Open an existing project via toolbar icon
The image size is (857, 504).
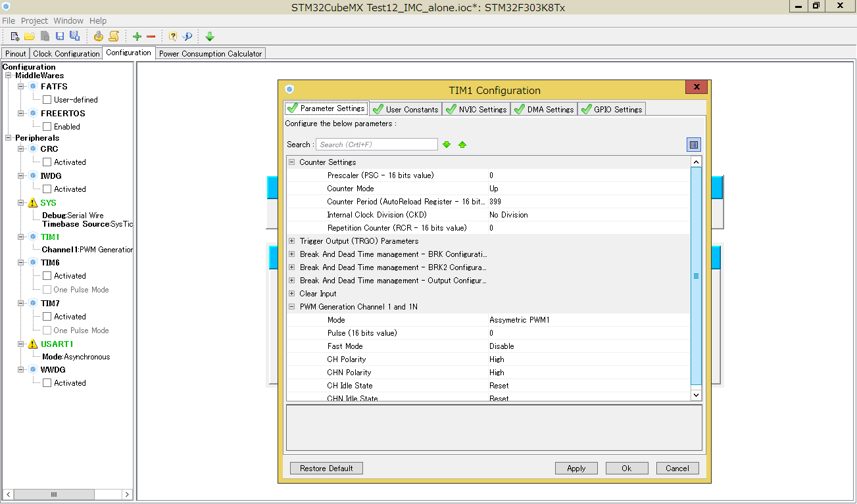(29, 36)
